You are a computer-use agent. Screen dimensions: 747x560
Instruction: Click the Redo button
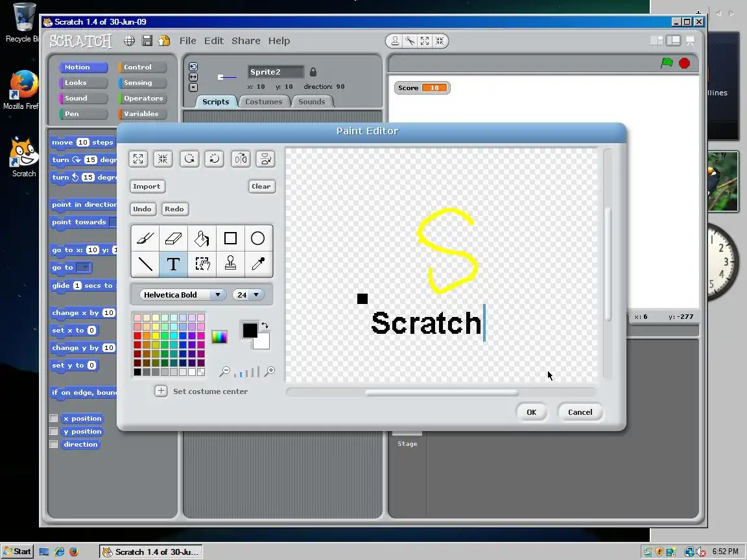(174, 209)
